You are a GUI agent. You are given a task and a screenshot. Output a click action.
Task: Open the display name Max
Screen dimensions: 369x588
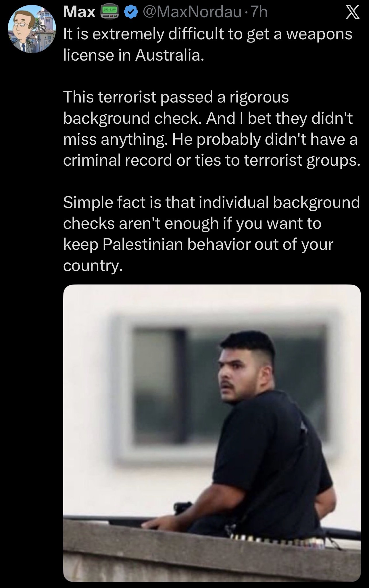tap(79, 12)
